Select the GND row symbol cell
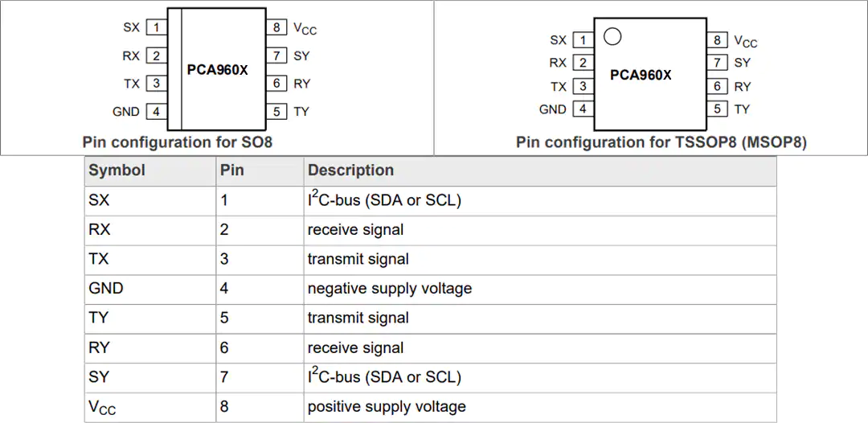 [x=106, y=289]
